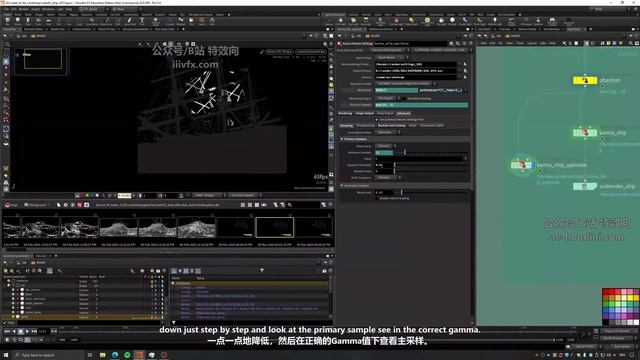Click the Output Picture path field
Image resolution: width=640 pixels, height=360 pixels.
point(416,71)
